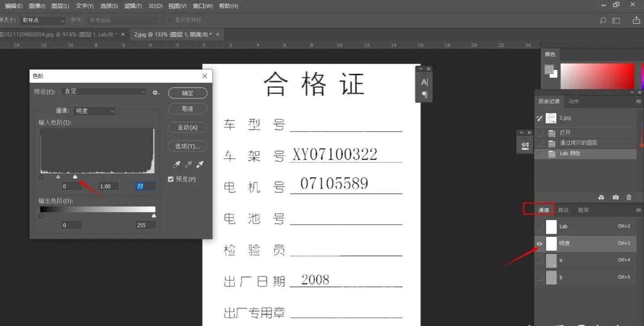Click the search icon in the options bar
The width and height of the screenshot is (644, 326).
[603, 21]
